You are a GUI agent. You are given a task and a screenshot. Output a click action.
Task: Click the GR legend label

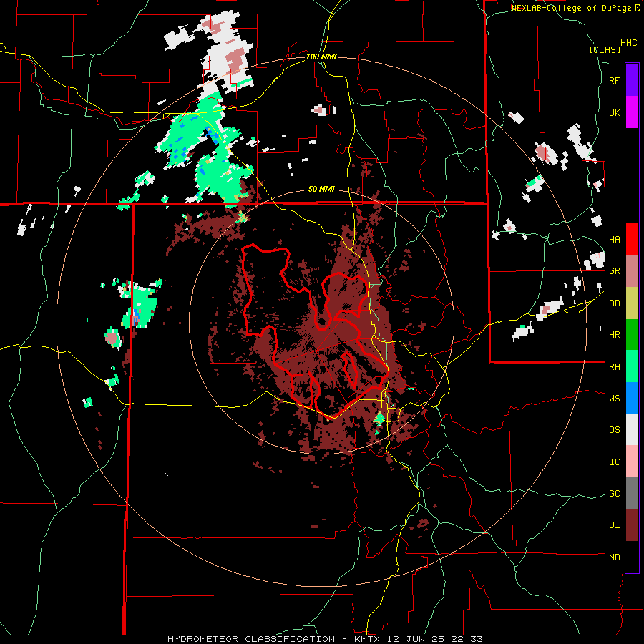(614, 271)
